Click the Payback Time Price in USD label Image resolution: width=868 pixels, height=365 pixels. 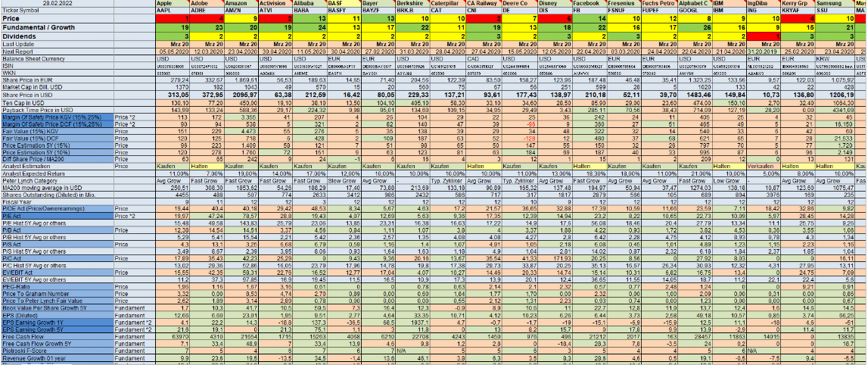click(x=57, y=110)
